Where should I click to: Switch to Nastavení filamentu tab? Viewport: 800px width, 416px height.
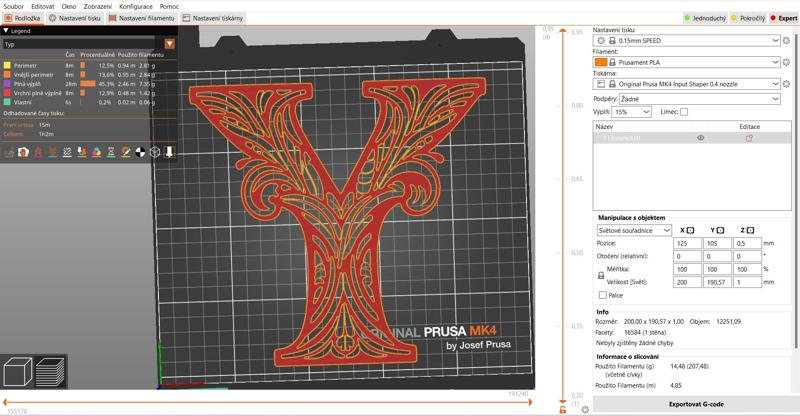point(142,18)
